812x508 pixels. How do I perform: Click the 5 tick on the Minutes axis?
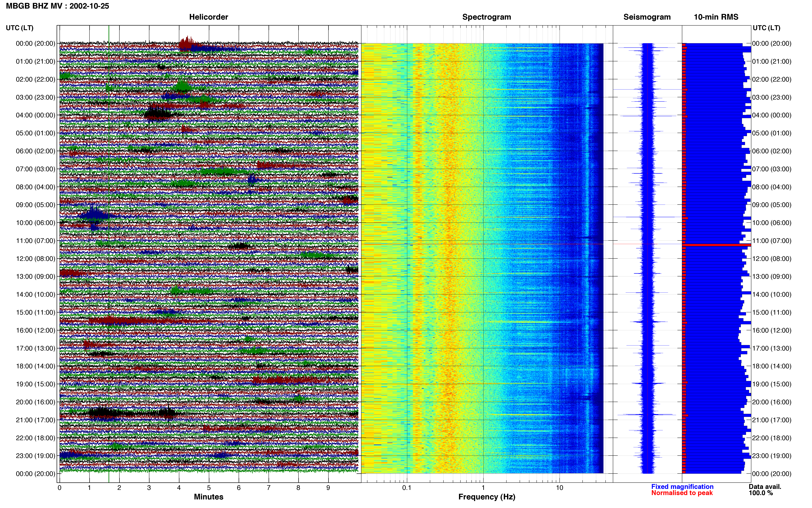[209, 487]
